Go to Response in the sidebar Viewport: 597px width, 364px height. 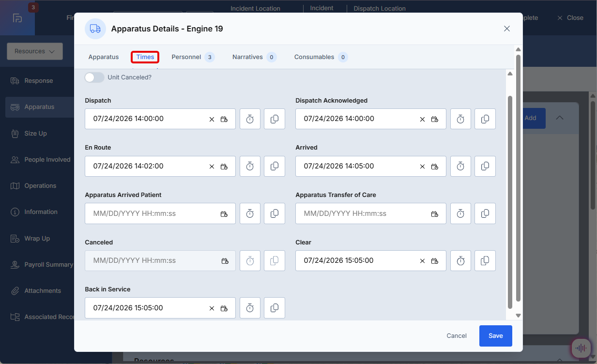[x=39, y=81]
